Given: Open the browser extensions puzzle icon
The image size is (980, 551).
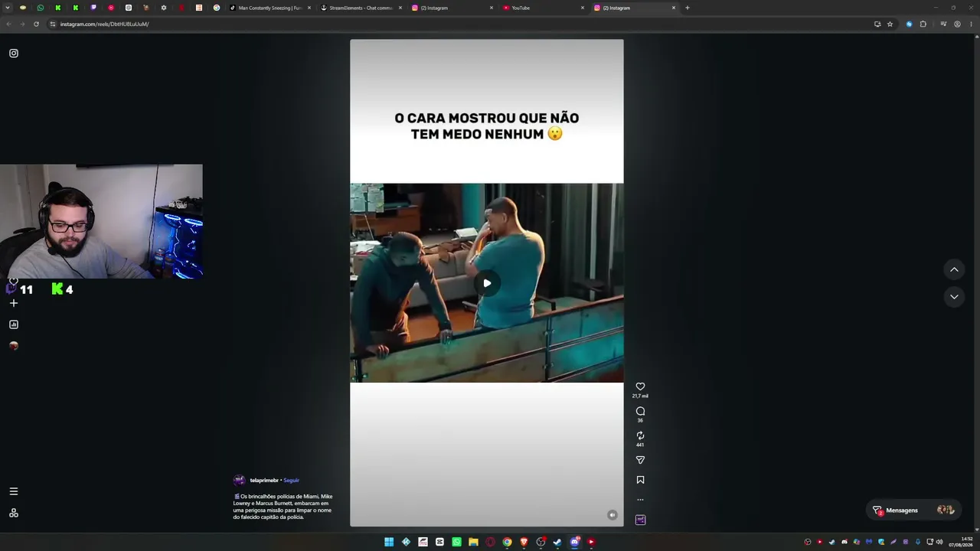Looking at the screenshot, I should coord(923,24).
